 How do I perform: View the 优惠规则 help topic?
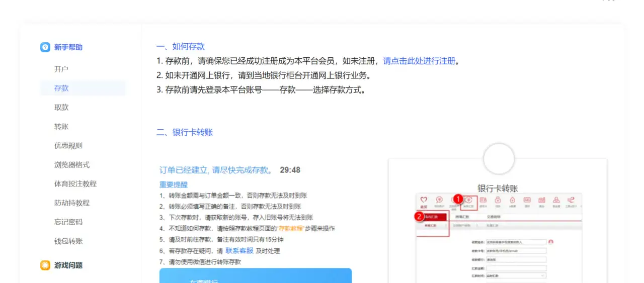(x=68, y=145)
